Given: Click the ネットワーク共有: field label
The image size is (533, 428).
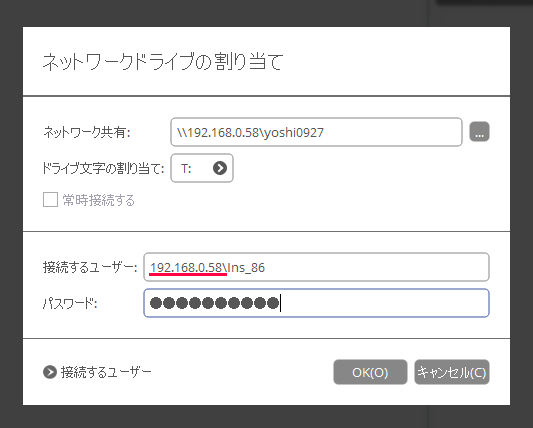Looking at the screenshot, I should tap(87, 132).
